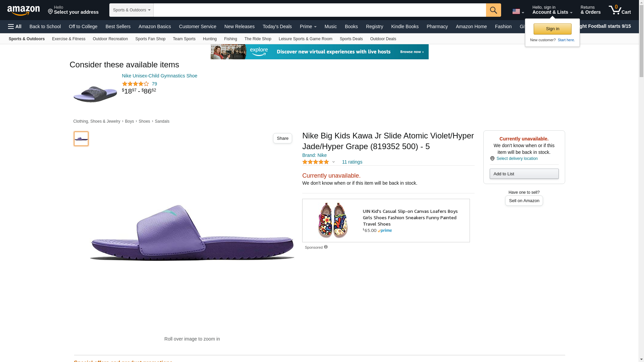Open the 11 ratings link
Image resolution: width=644 pixels, height=362 pixels.
(352, 162)
